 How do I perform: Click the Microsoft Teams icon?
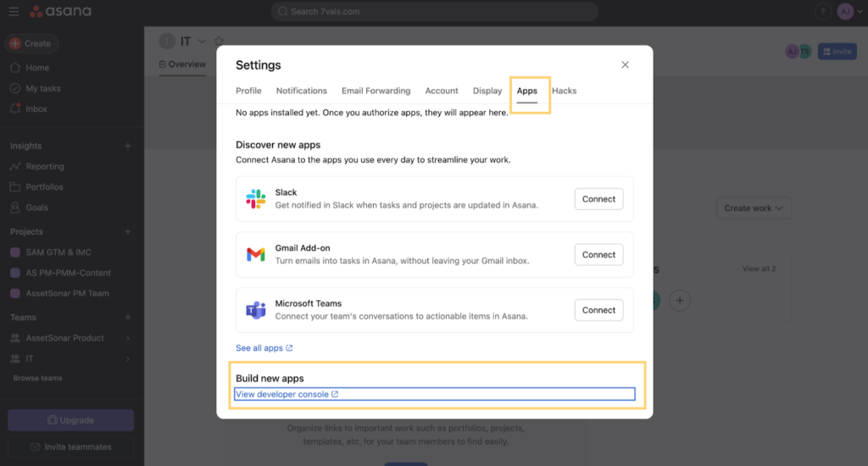pyautogui.click(x=256, y=310)
